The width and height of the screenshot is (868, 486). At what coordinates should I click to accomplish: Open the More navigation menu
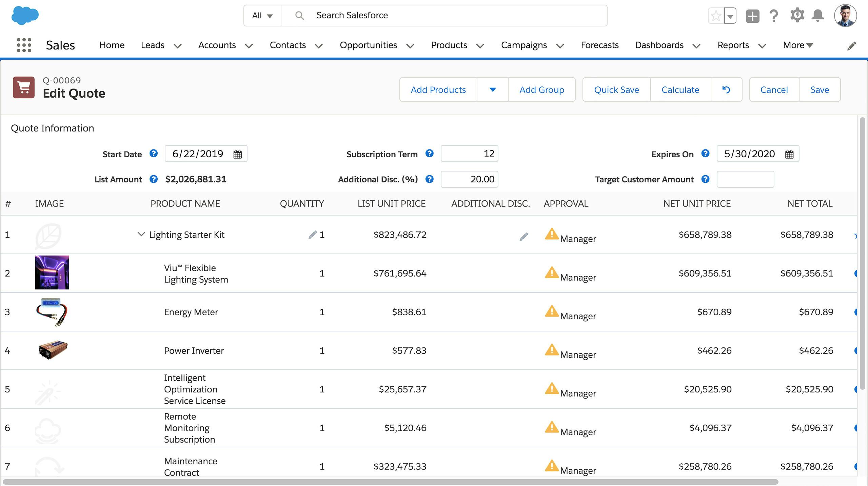[798, 45]
